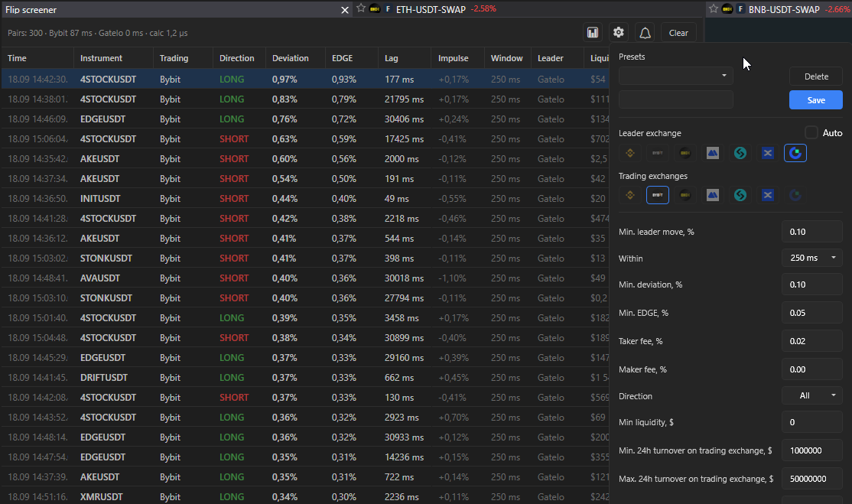Click the Clear button

(x=678, y=33)
